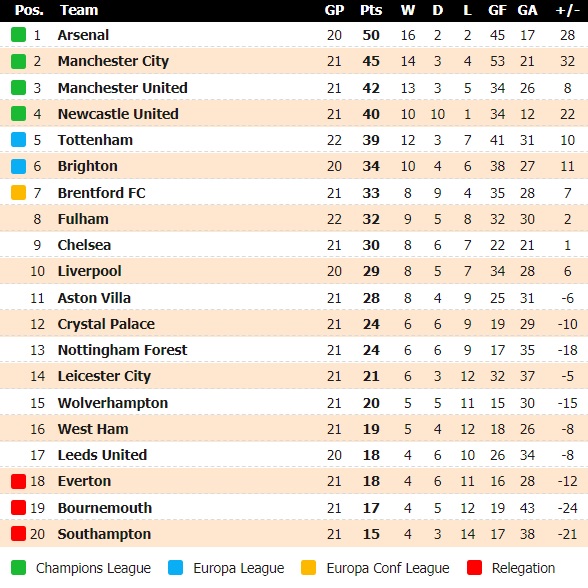Open the Manchester City team row
The image size is (588, 588).
[x=294, y=61]
